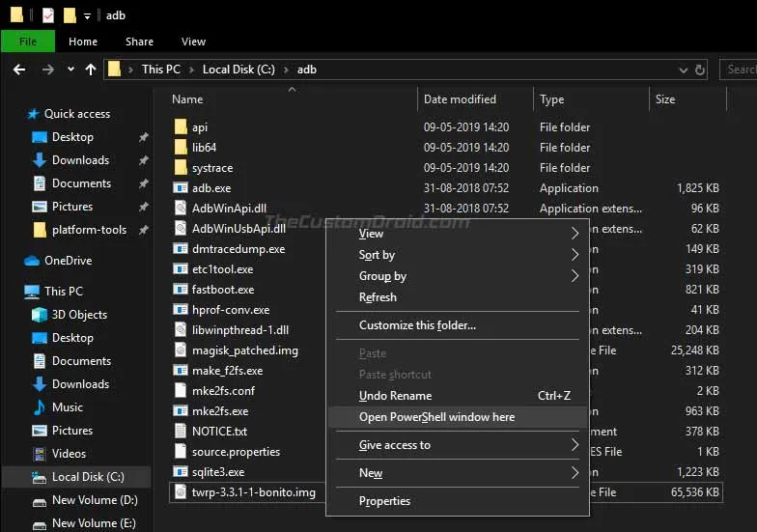Open Sort by submenu in context menu
Image resolution: width=757 pixels, height=532 pixels.
click(458, 255)
